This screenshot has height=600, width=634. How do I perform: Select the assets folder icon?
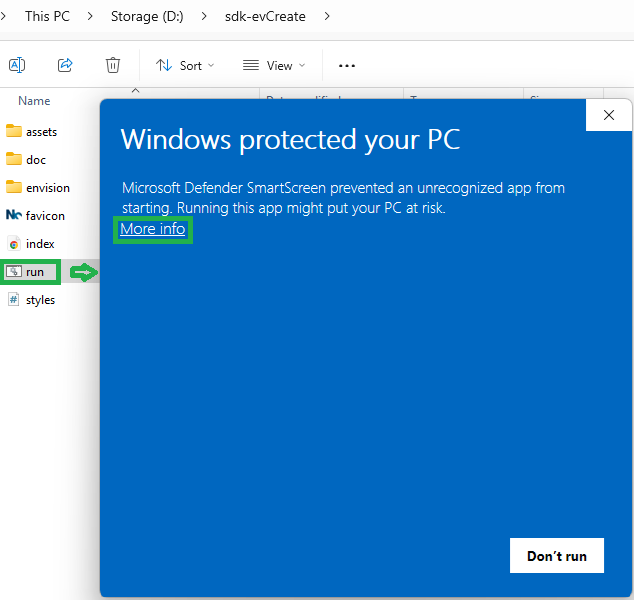pos(14,131)
